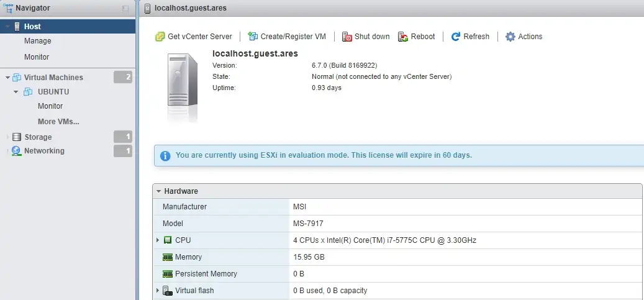644x300 pixels.
Task: Minimize the Navigator panel
Action: pyautogui.click(x=125, y=8)
